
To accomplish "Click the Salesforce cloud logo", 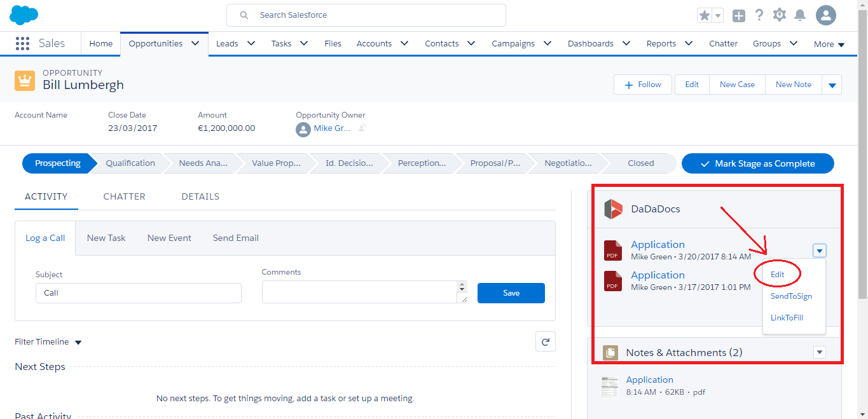I will (x=24, y=15).
